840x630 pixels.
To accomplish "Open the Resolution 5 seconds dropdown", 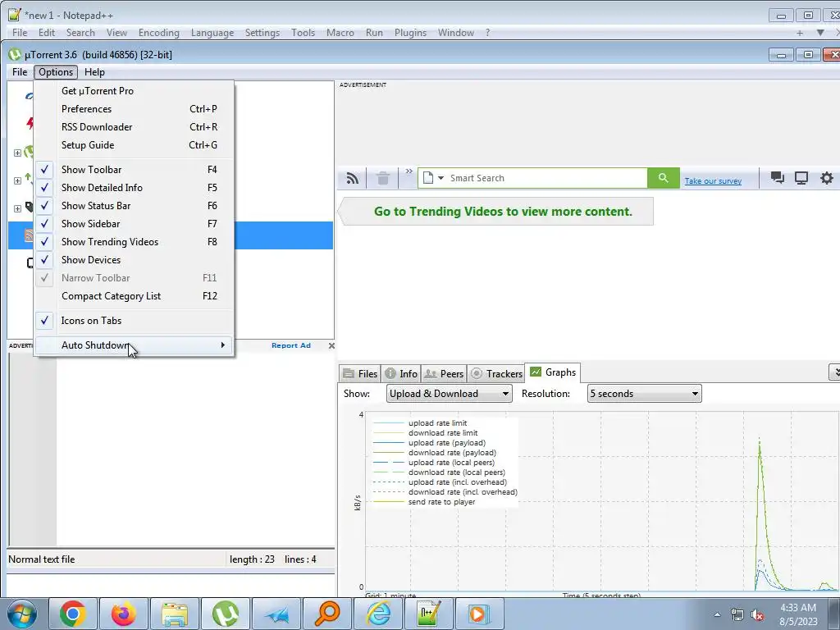I will click(644, 394).
